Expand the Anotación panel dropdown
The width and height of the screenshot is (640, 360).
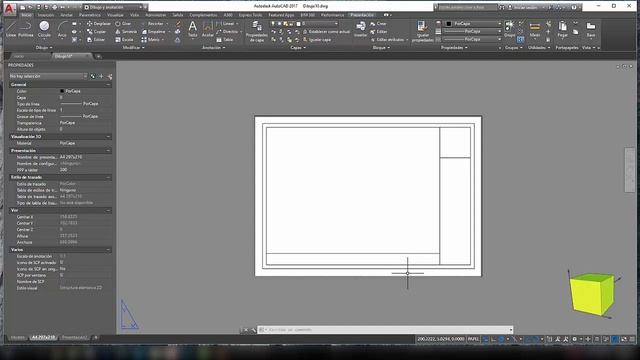(x=213, y=48)
